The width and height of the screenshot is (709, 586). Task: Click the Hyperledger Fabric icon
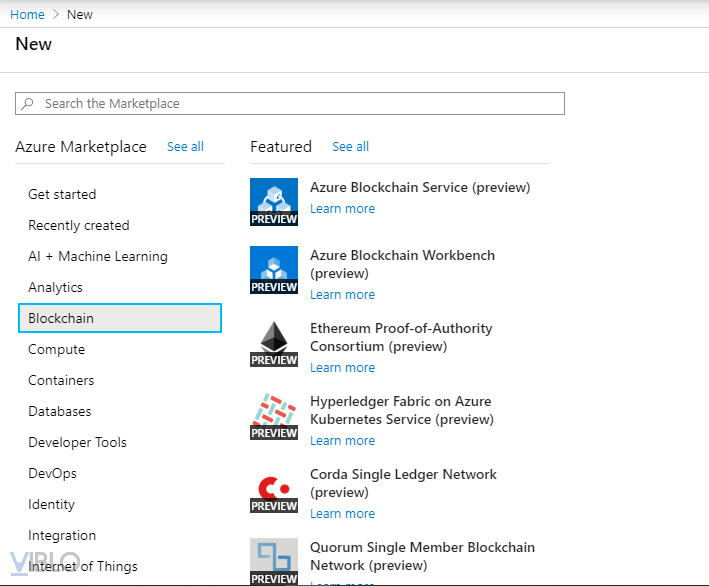(274, 416)
